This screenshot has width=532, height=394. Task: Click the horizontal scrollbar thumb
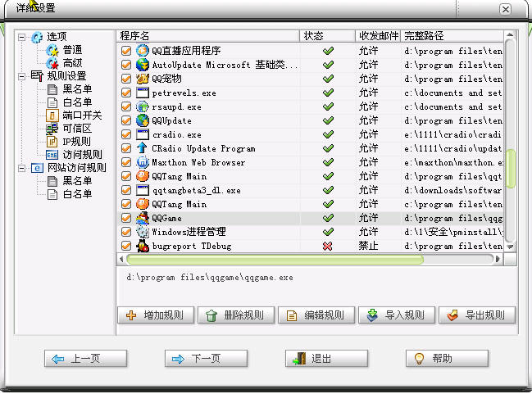point(275,260)
